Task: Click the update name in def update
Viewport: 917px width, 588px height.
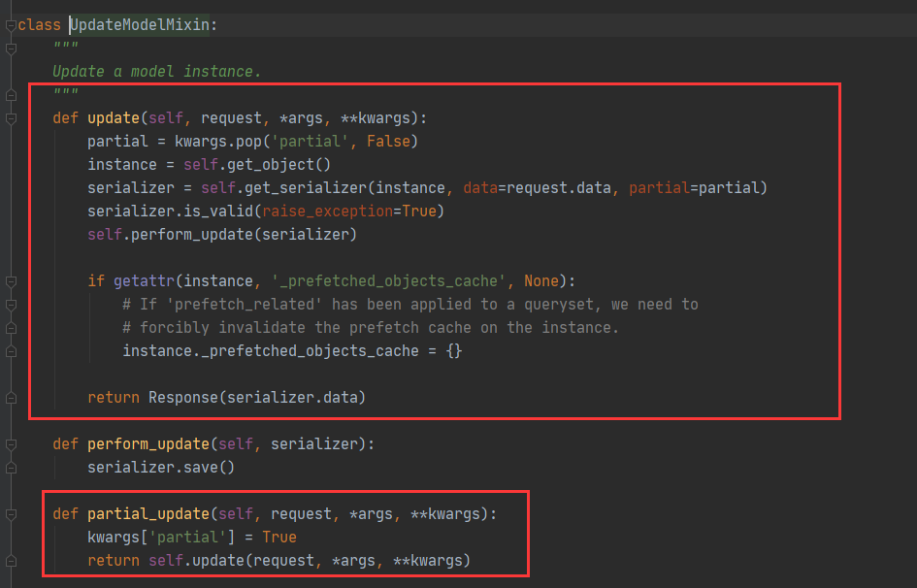Action: (x=114, y=118)
